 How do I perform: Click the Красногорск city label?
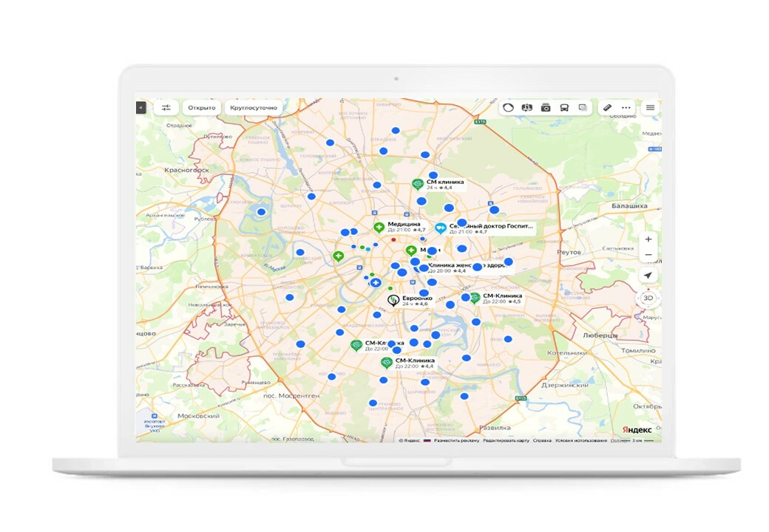[186, 170]
